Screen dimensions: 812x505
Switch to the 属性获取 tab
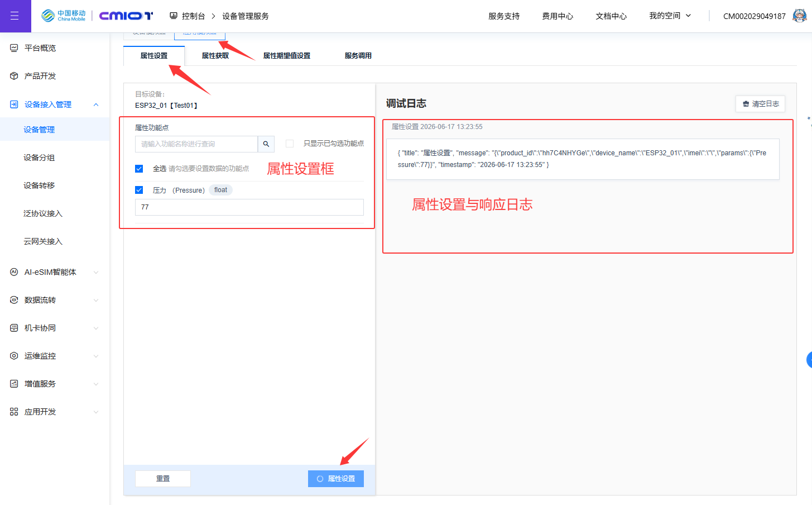[215, 56]
